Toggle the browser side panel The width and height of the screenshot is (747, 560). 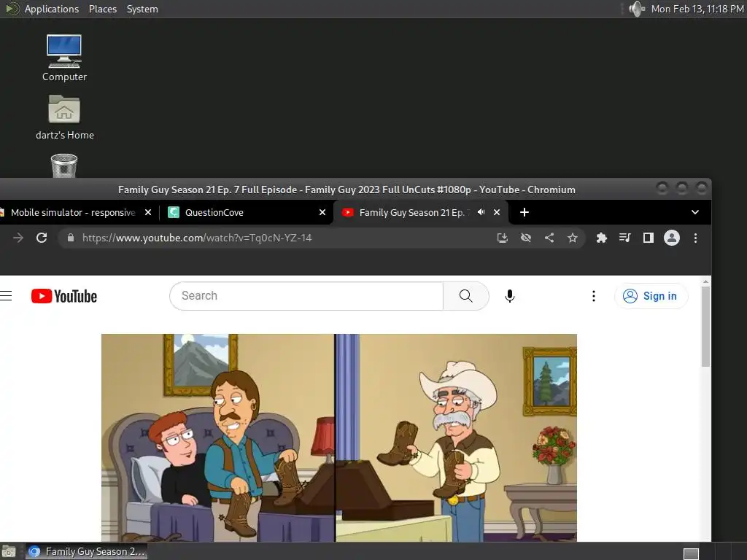click(648, 238)
